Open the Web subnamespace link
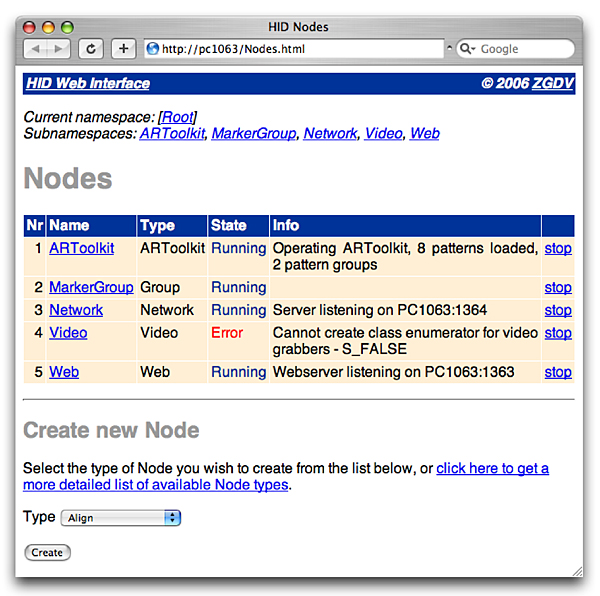 click(425, 134)
